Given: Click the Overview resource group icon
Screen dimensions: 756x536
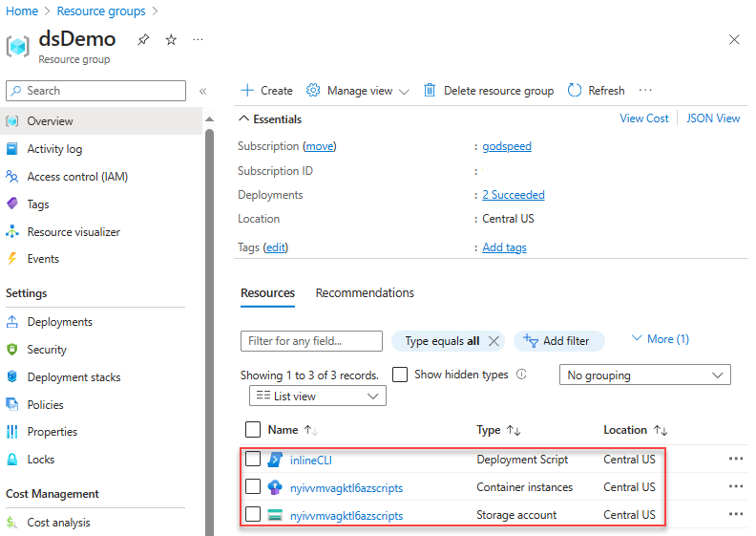Looking at the screenshot, I should [x=12, y=121].
